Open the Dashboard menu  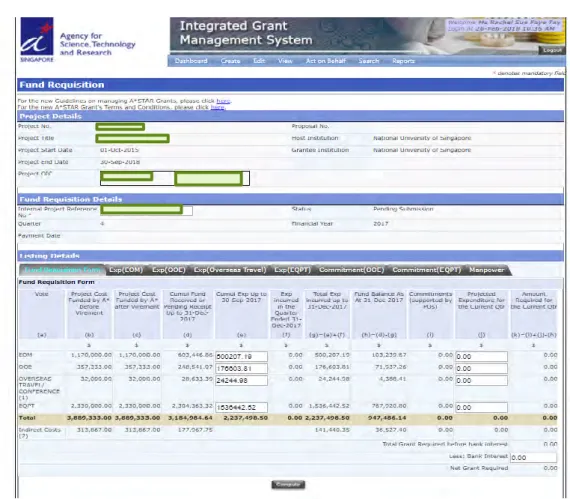coord(191,61)
